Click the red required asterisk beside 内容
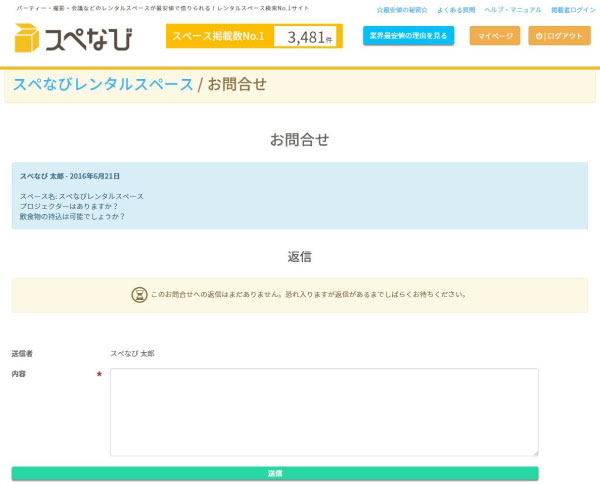 pos(99,375)
